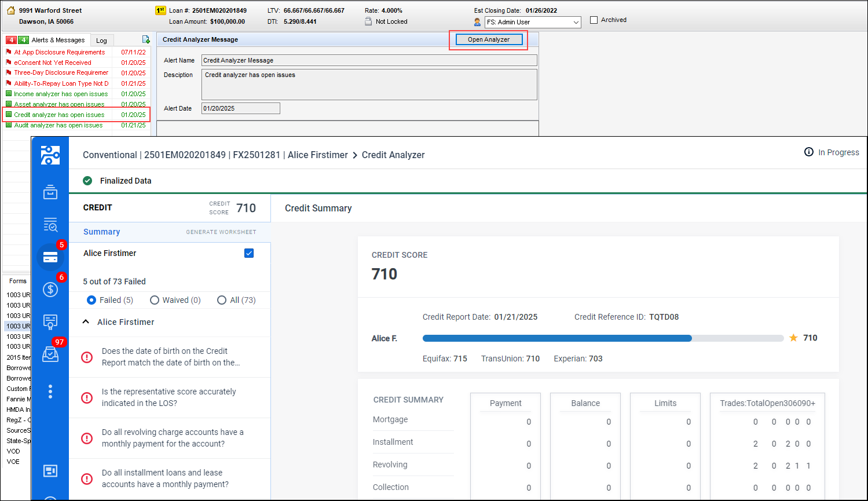Viewport: 868px width, 501px height.
Task: Select Audit analyzer has open issues message
Action: [x=76, y=125]
